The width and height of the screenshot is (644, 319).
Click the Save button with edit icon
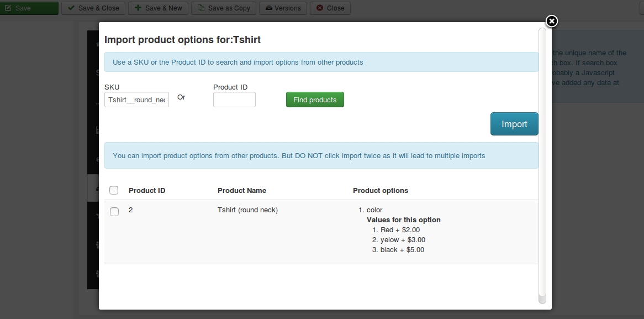click(x=29, y=8)
